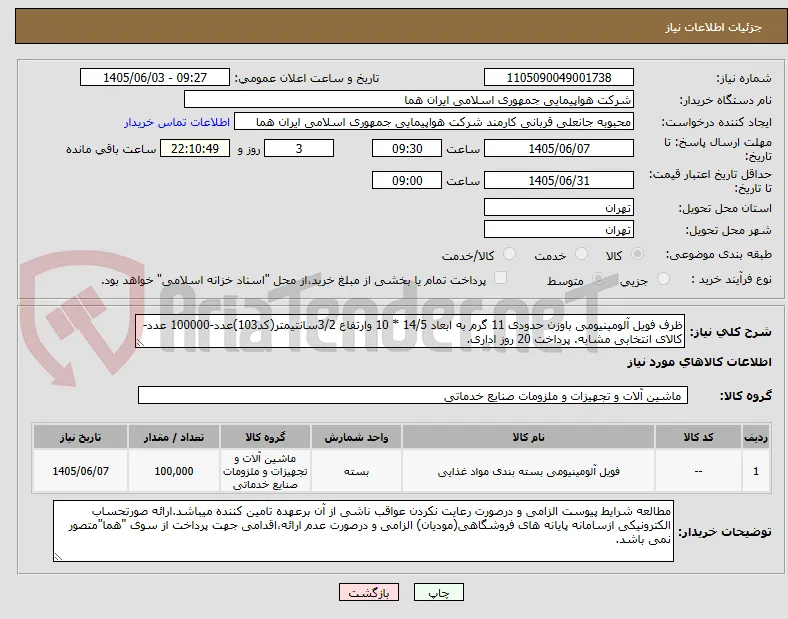
Task: Click the countdown timer 22:10:49
Action: pyautogui.click(x=195, y=148)
